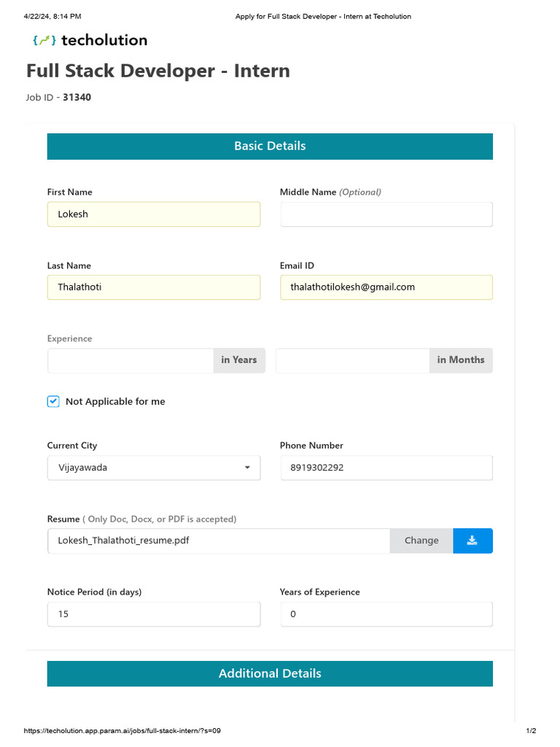The width and height of the screenshot is (560, 747).
Task: Click the Years of Experience field
Action: (386, 614)
